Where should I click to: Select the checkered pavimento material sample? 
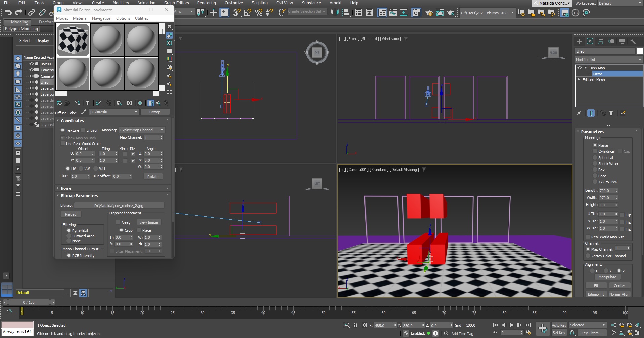pos(73,40)
